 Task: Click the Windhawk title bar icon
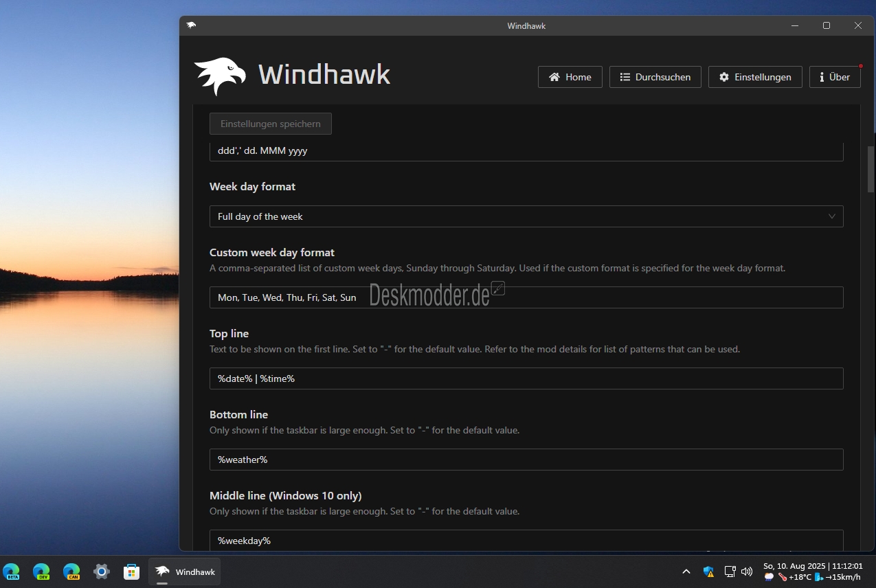pos(191,25)
